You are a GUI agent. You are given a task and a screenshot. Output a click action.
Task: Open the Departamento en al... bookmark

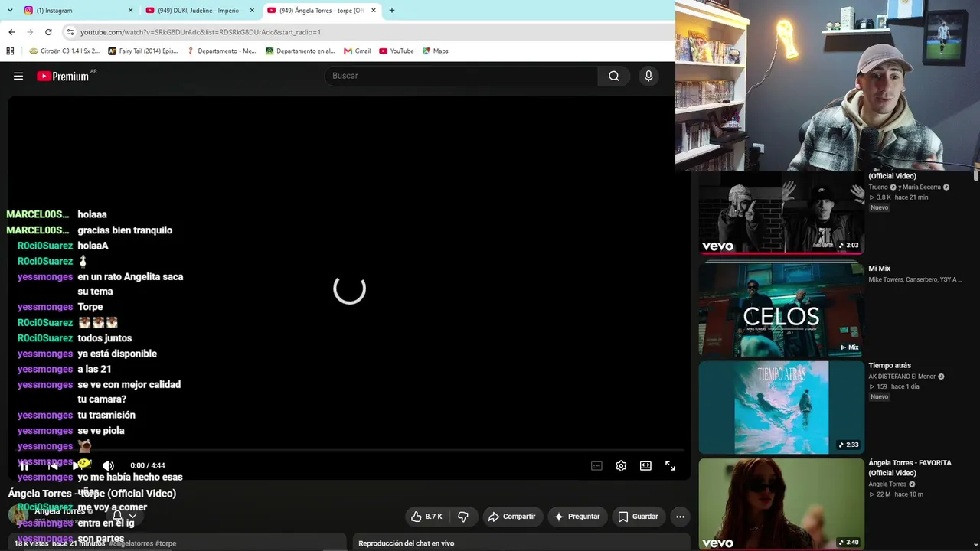tap(300, 51)
